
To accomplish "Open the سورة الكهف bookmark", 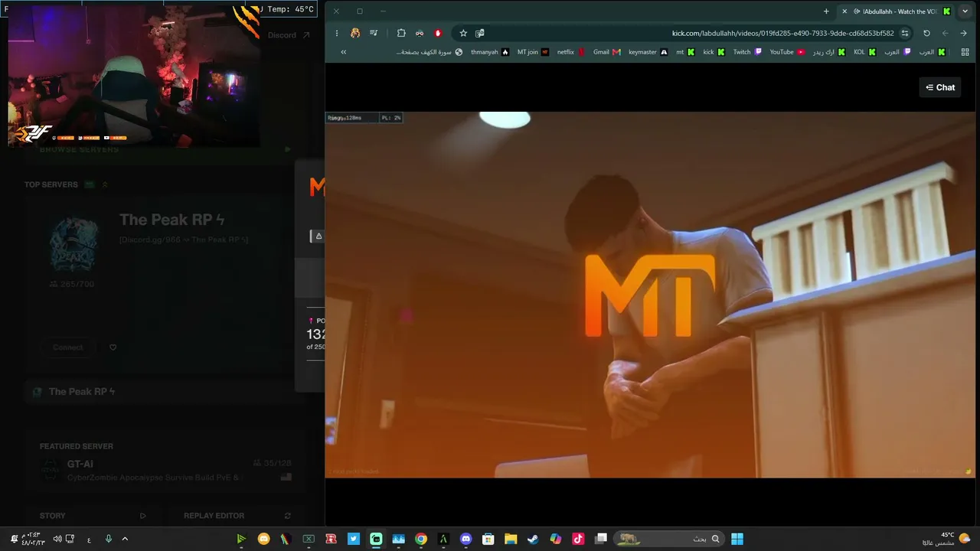I will 430,52.
